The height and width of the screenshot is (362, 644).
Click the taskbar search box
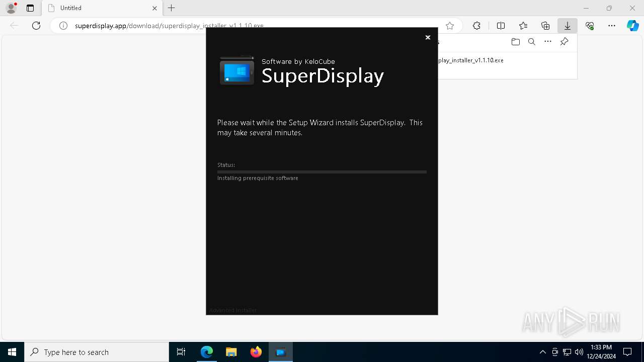point(97,352)
